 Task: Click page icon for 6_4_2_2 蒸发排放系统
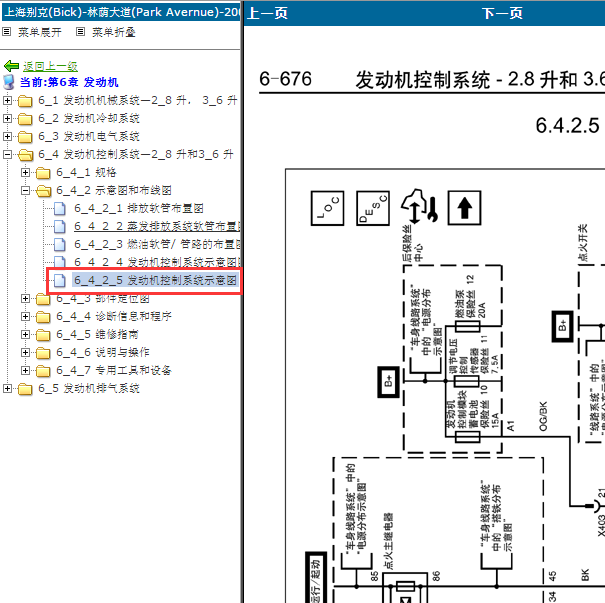[x=59, y=226]
